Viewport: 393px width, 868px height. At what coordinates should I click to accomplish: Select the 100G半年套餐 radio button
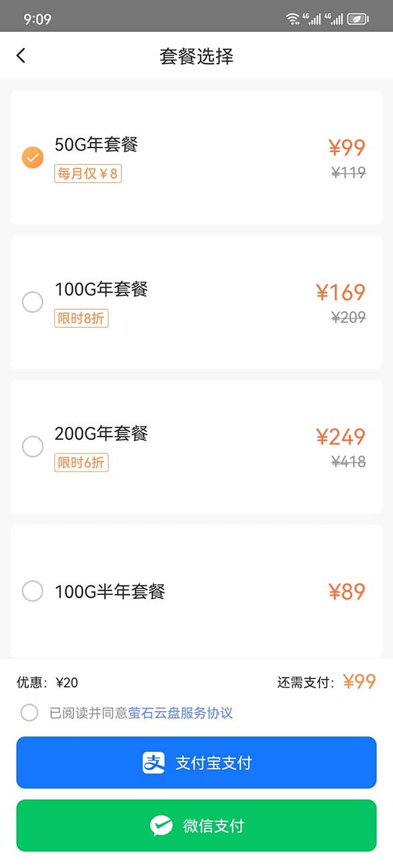33,591
